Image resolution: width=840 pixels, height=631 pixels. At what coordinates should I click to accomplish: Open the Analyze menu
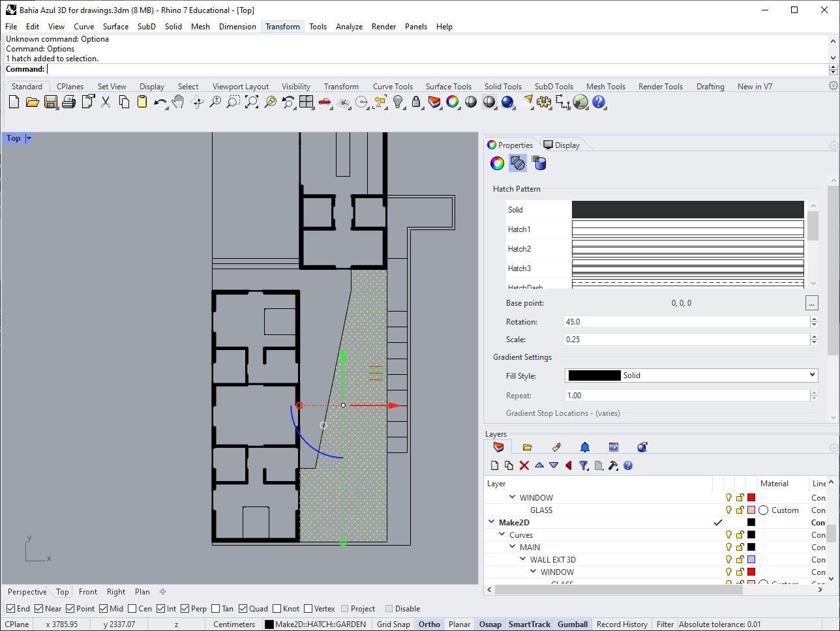[x=349, y=27]
